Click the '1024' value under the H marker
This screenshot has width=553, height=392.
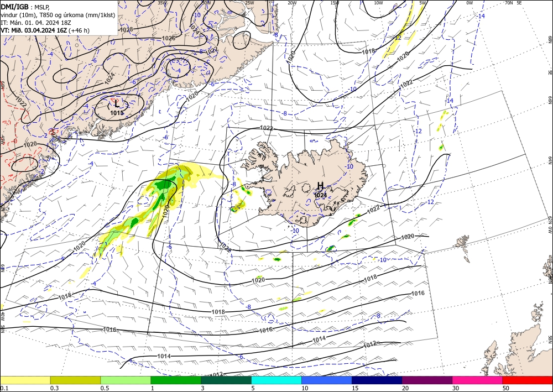pyautogui.click(x=320, y=195)
